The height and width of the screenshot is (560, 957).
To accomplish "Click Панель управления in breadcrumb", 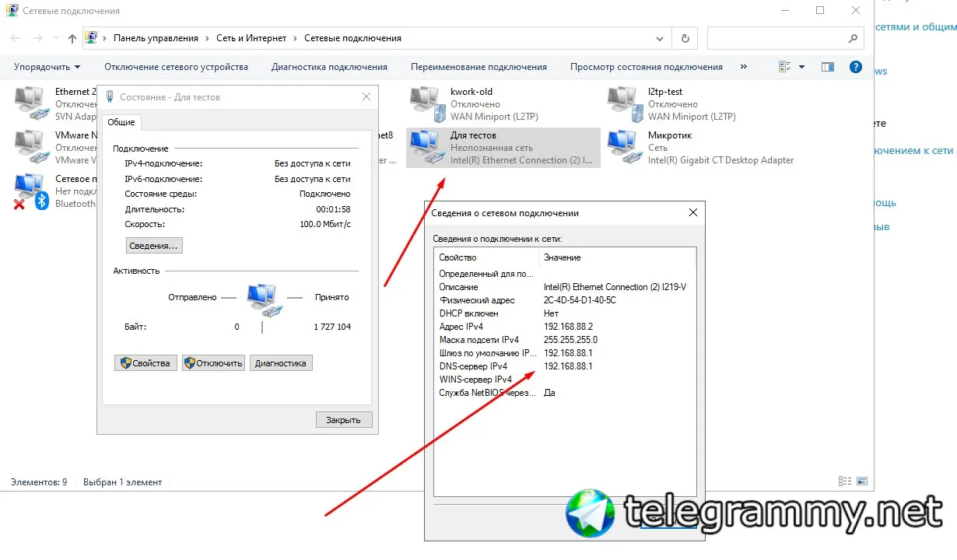I will (156, 38).
